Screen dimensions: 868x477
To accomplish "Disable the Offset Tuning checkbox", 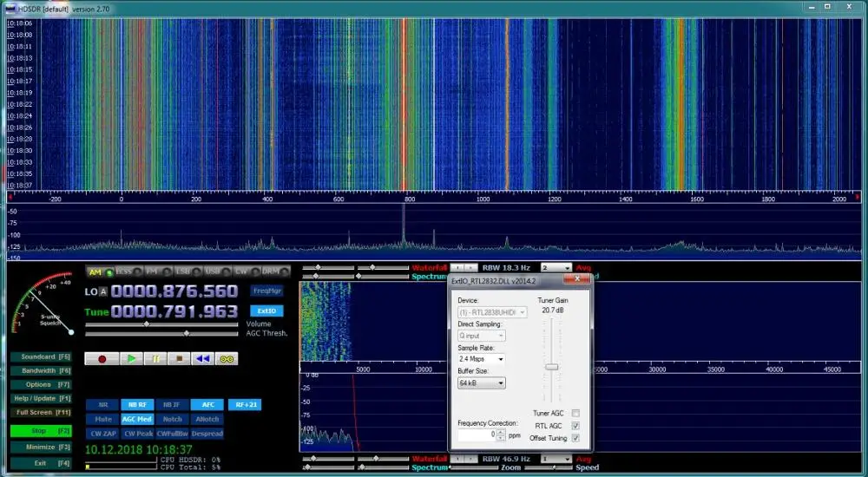I will [575, 438].
